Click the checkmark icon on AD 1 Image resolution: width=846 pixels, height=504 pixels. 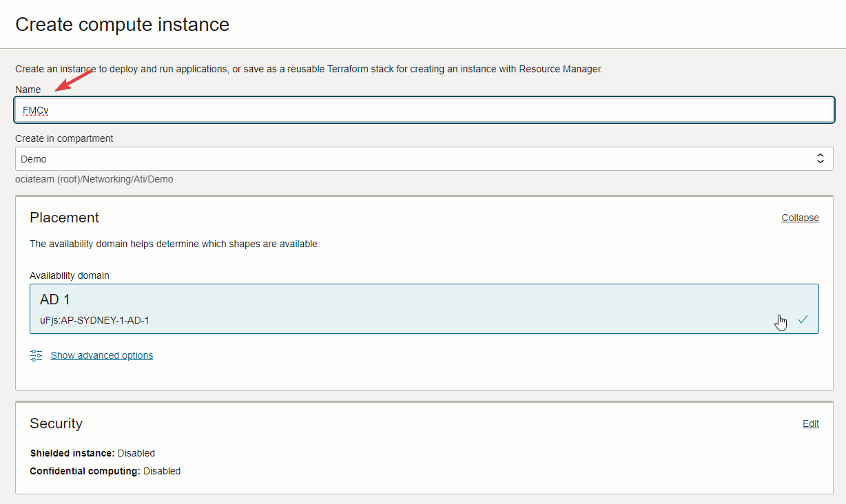coord(803,319)
